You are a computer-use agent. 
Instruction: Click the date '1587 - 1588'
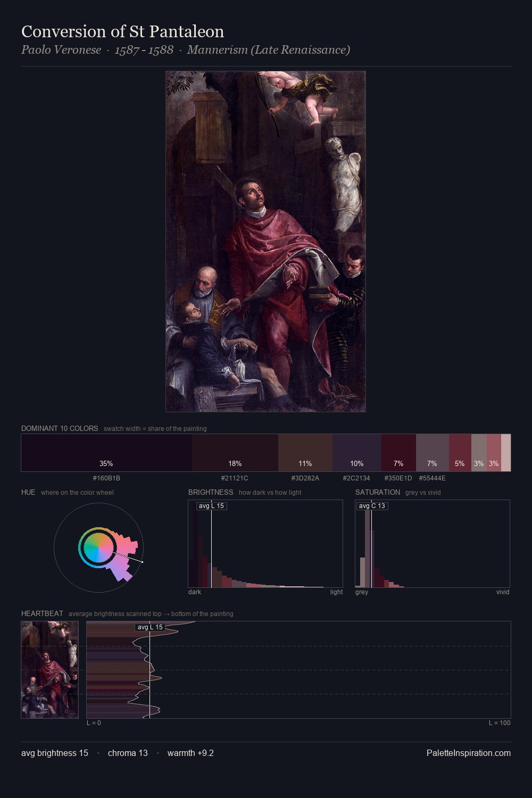[x=144, y=49]
